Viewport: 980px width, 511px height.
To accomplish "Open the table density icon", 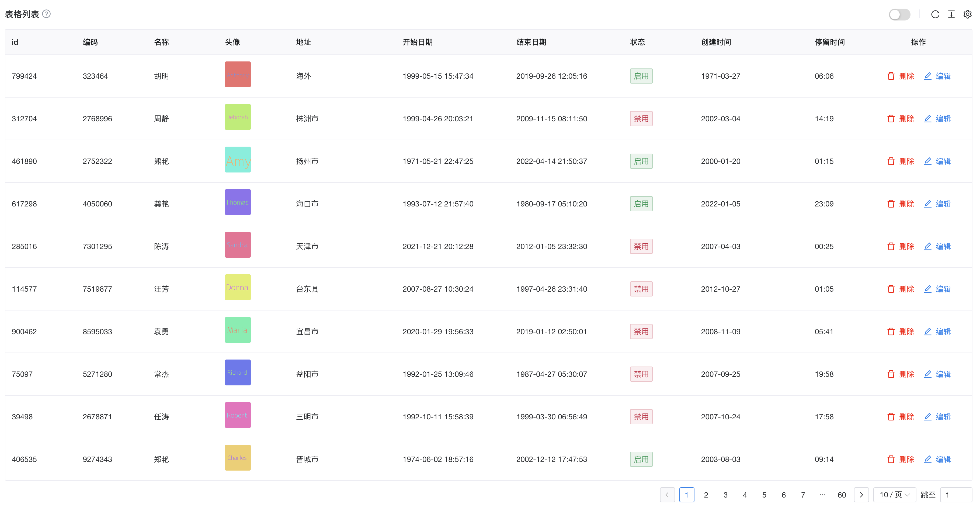I will pos(951,15).
